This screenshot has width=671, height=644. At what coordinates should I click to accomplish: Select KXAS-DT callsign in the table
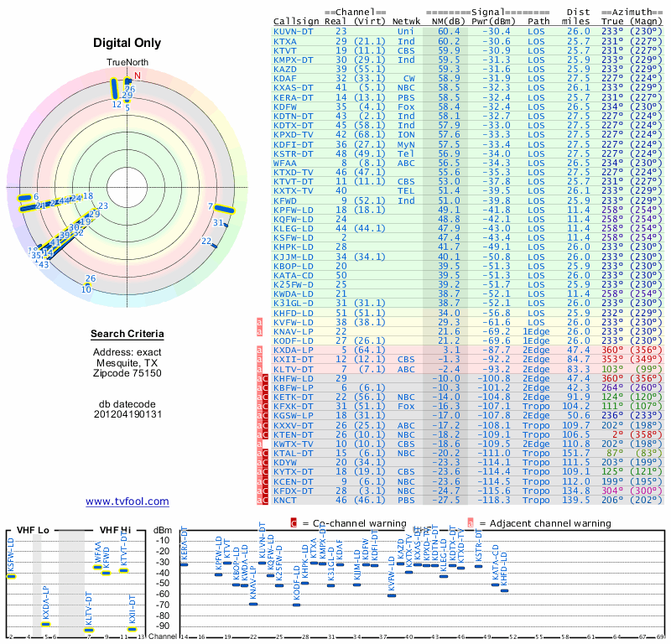pyautogui.click(x=293, y=88)
